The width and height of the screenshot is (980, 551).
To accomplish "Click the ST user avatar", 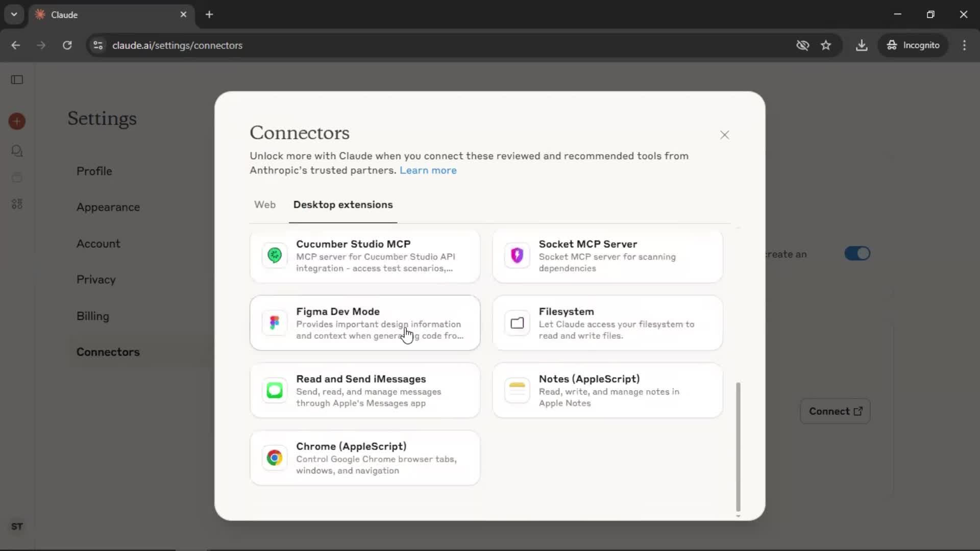I will pyautogui.click(x=17, y=527).
